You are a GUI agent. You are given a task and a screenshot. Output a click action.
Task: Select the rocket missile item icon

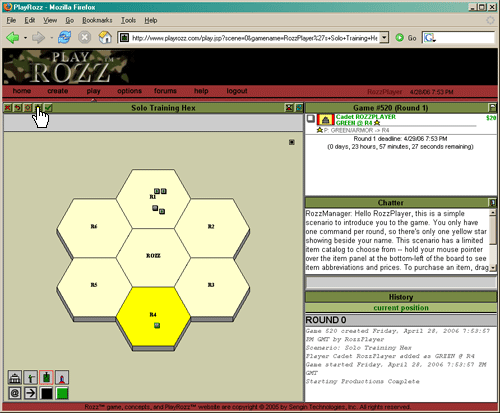(x=62, y=378)
